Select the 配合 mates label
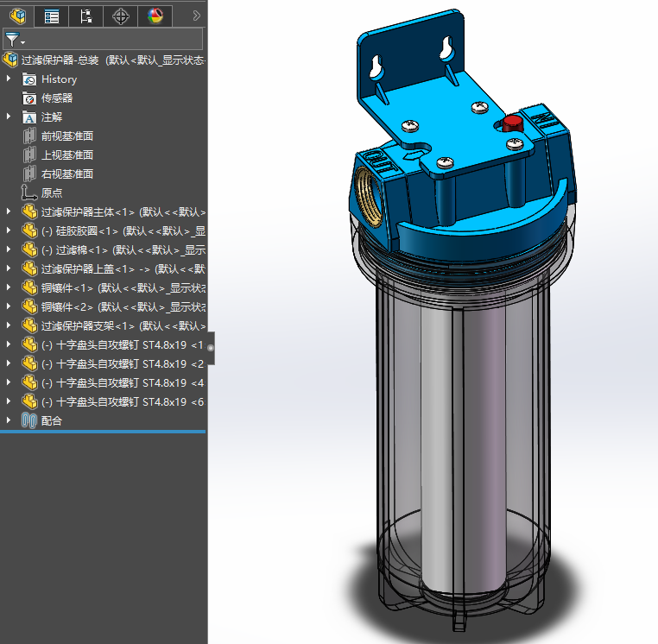 pos(52,420)
